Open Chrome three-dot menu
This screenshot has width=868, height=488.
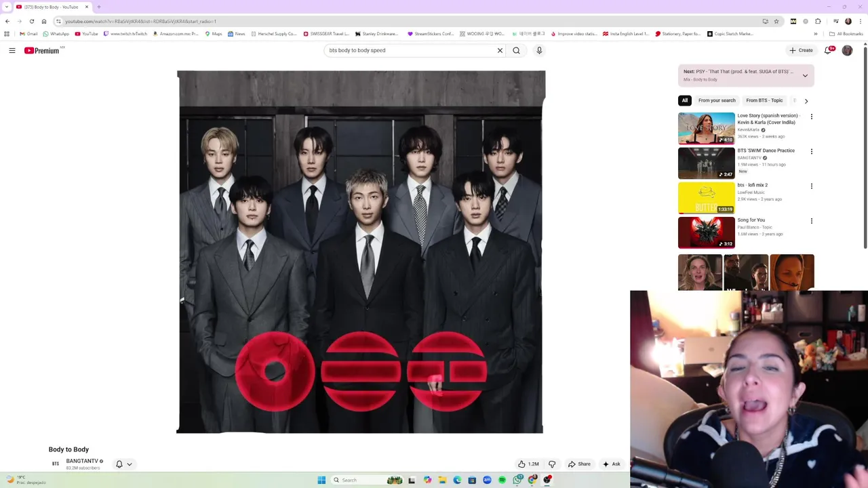(x=860, y=21)
